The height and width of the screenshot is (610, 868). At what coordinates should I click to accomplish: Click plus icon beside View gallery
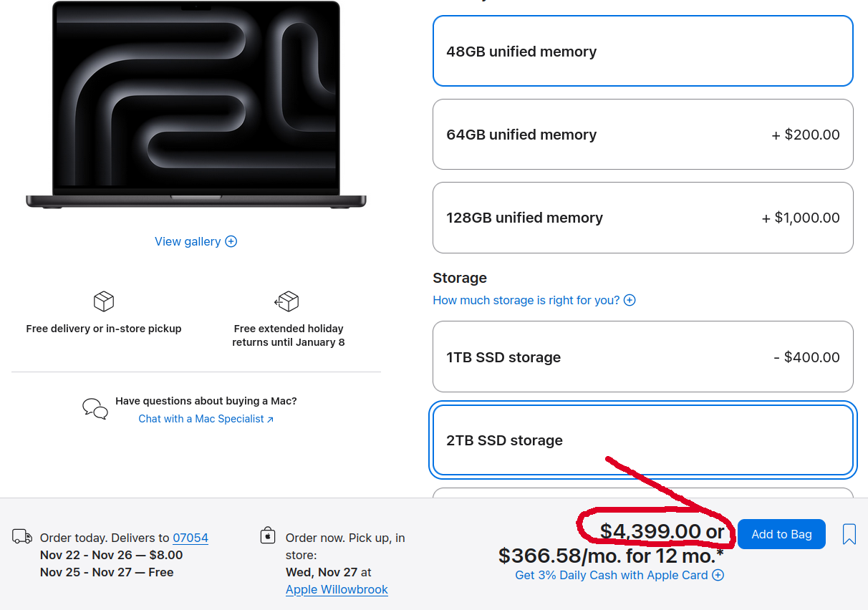pyautogui.click(x=231, y=241)
